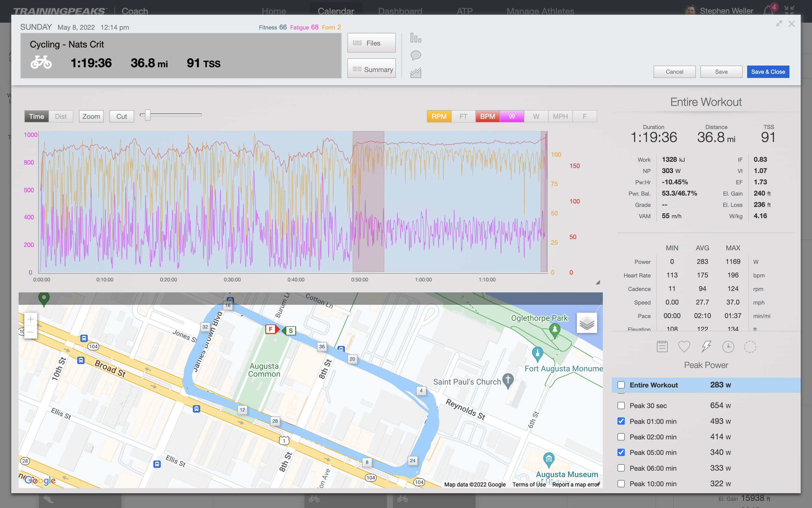Uncheck the Peak 05:00 min checkbox
The height and width of the screenshot is (508, 812).
click(621, 452)
